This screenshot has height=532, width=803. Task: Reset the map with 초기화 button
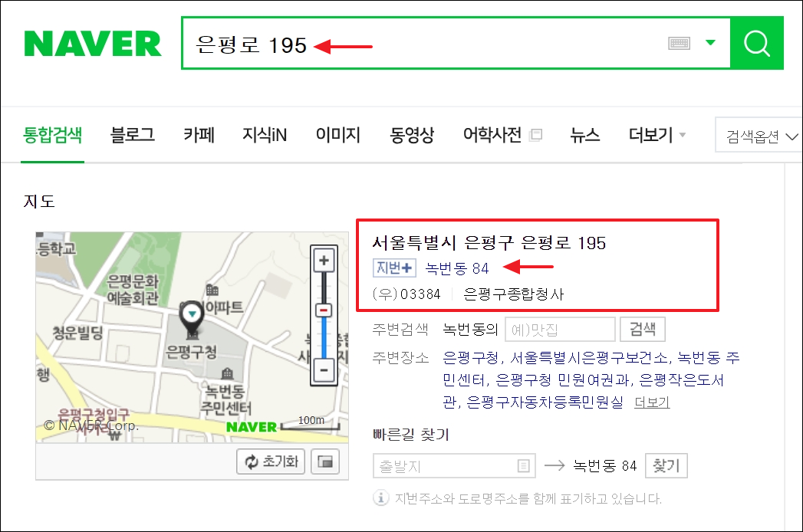coord(271,461)
